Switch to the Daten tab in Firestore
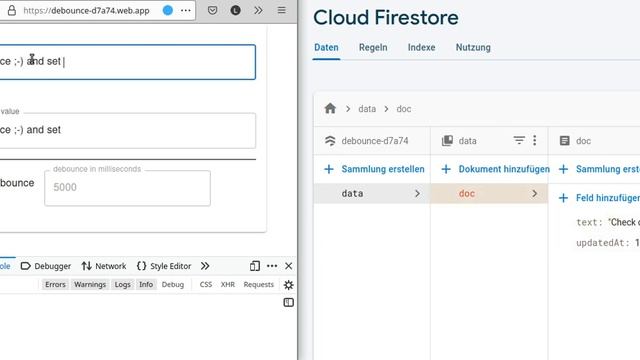Image resolution: width=640 pixels, height=360 pixels. click(x=326, y=47)
